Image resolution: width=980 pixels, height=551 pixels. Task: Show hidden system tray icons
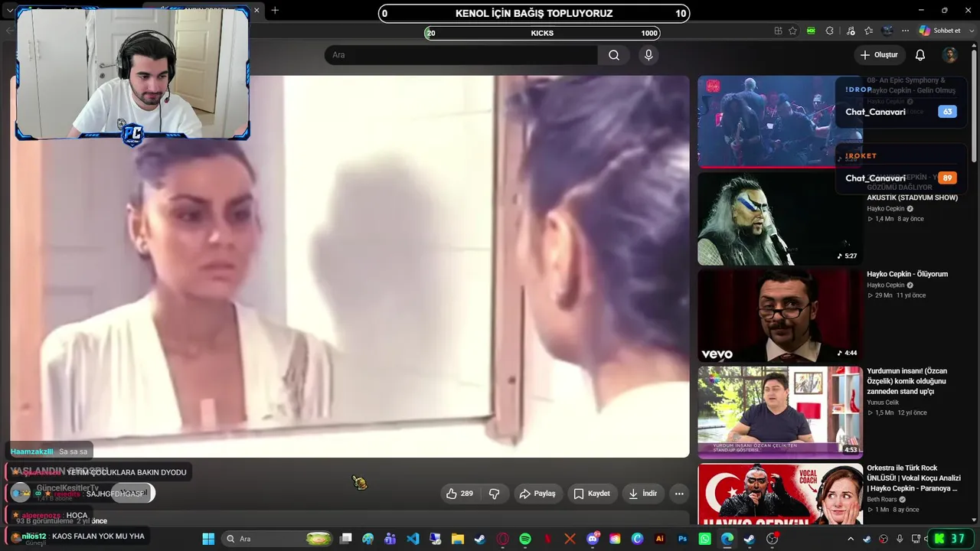click(850, 539)
